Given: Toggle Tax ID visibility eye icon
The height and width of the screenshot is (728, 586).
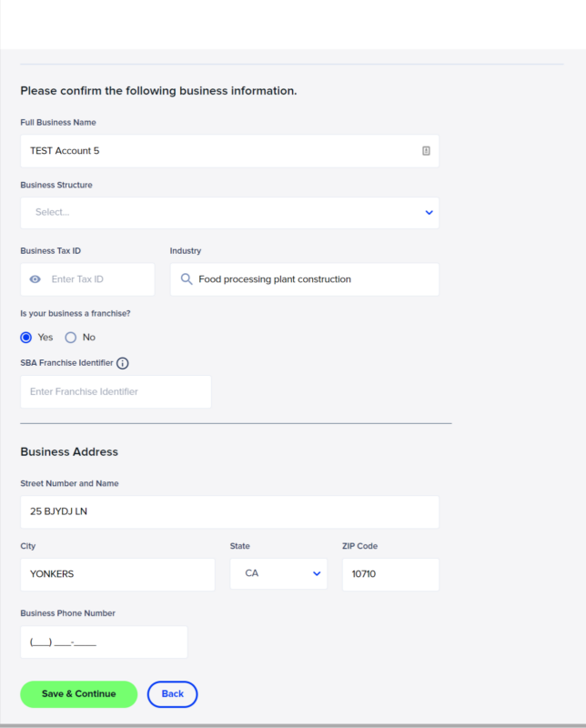Looking at the screenshot, I should [35, 279].
